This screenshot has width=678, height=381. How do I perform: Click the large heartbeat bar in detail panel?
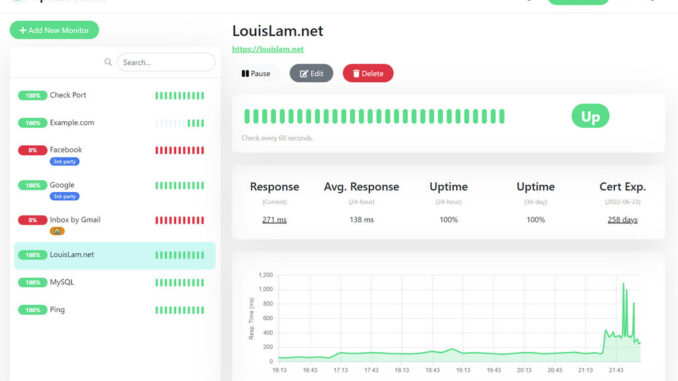[374, 116]
